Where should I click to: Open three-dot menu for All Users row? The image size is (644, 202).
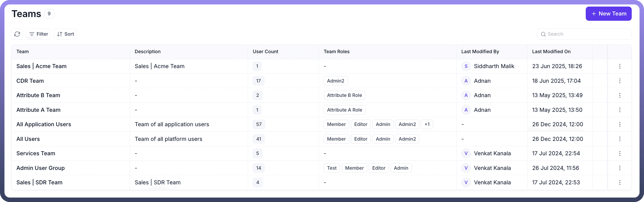coord(619,139)
